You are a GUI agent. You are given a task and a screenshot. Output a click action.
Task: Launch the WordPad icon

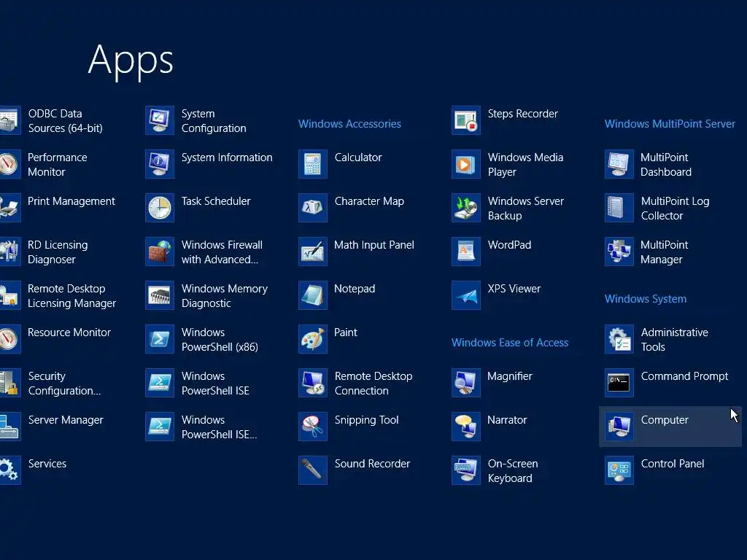(x=466, y=252)
